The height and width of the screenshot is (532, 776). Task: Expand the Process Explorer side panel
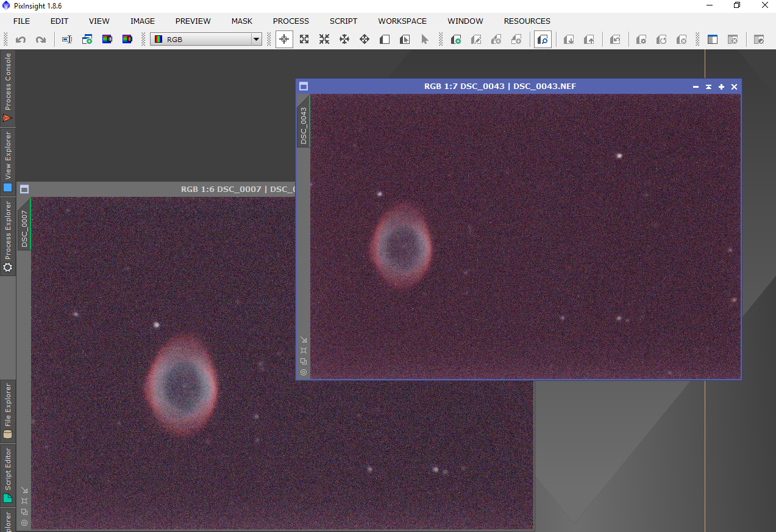8,236
